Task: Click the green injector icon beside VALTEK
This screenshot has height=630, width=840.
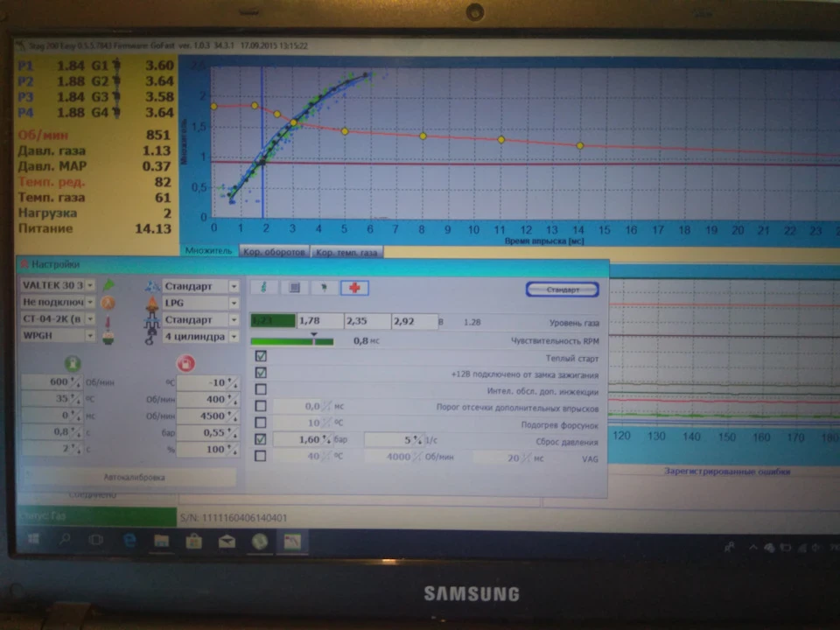Action: click(108, 285)
